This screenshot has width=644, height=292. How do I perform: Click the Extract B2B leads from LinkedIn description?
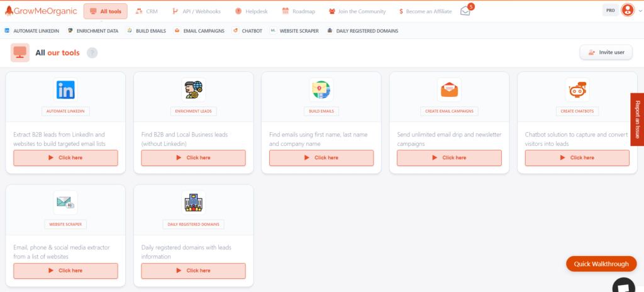pyautogui.click(x=60, y=140)
